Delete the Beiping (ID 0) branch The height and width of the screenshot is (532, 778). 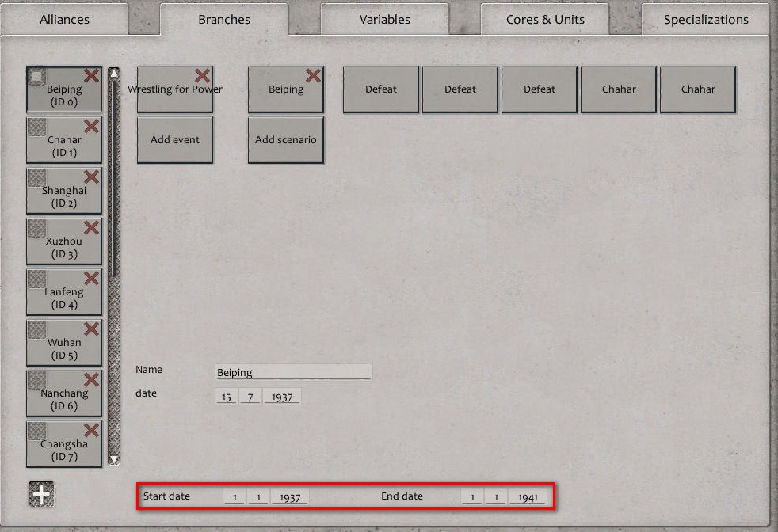(x=91, y=74)
